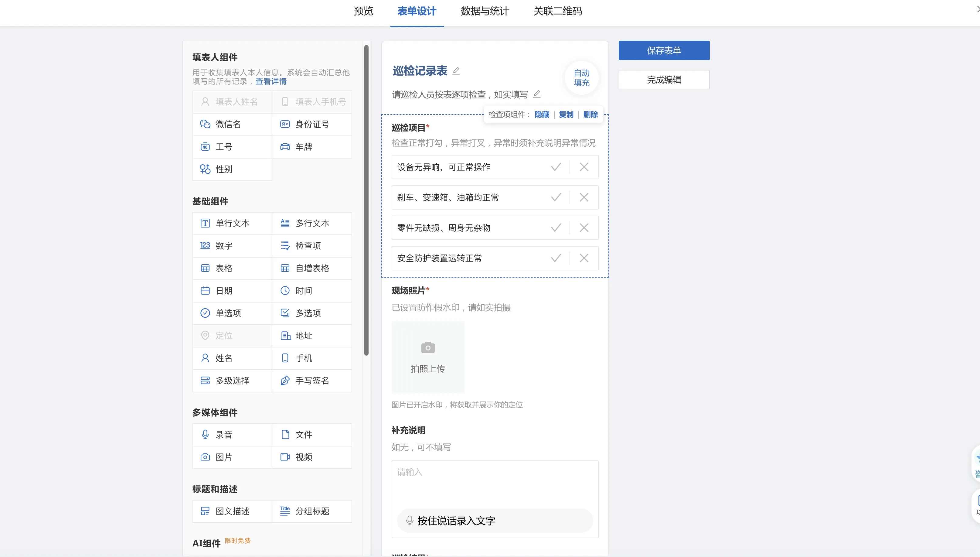Mark 零件无缺损 item as check

pos(556,228)
